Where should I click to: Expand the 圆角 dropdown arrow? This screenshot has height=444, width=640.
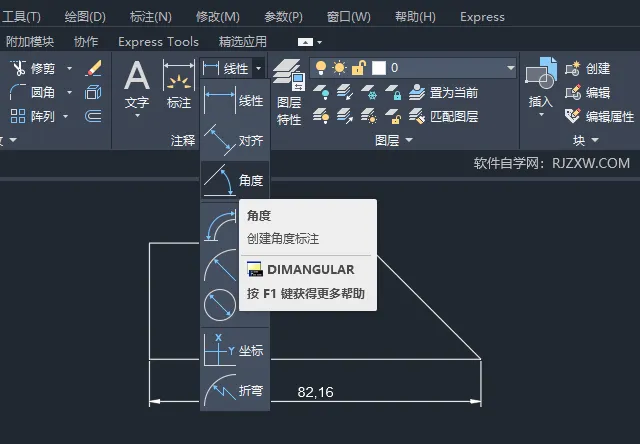69,92
